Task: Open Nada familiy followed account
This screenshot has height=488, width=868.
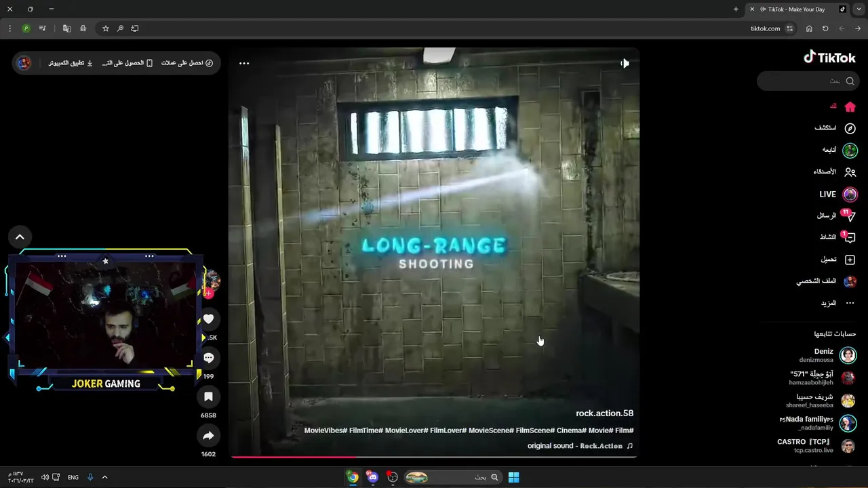Action: [818, 424]
